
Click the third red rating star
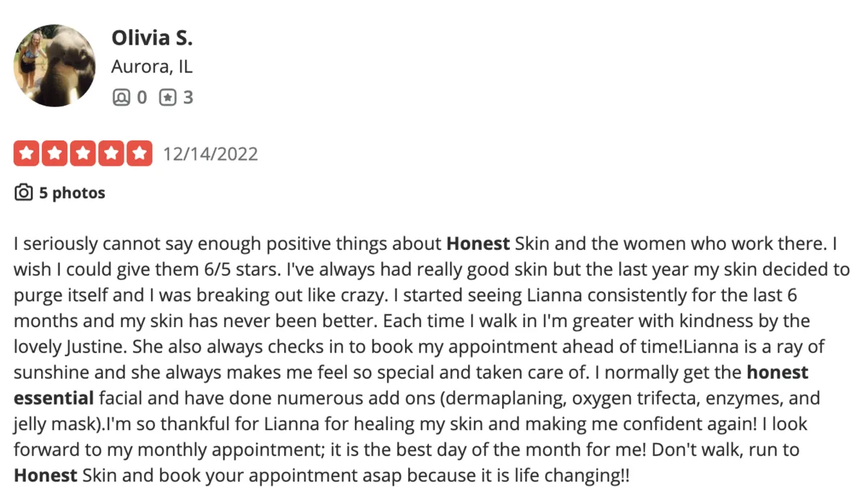tap(83, 153)
